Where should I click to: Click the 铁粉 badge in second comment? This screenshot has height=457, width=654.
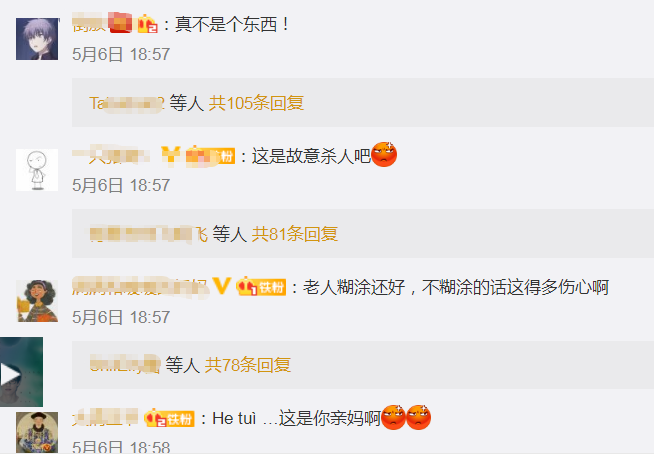211,156
